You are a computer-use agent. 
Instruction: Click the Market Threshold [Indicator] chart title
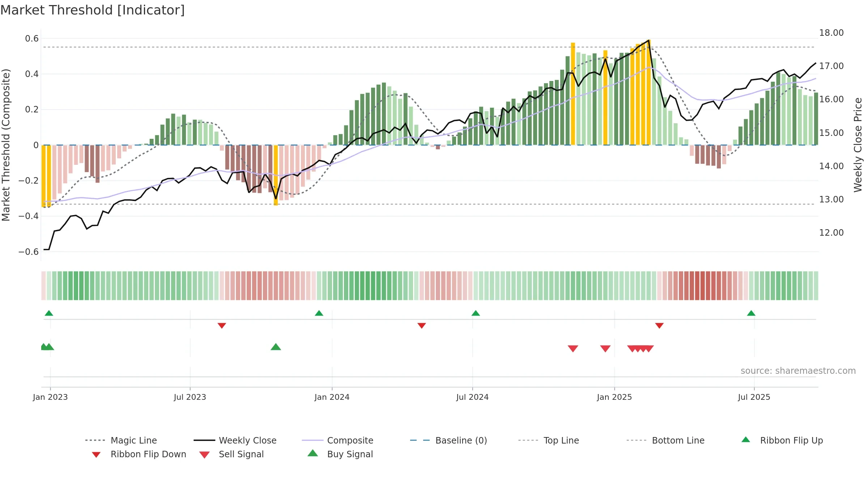coord(93,10)
